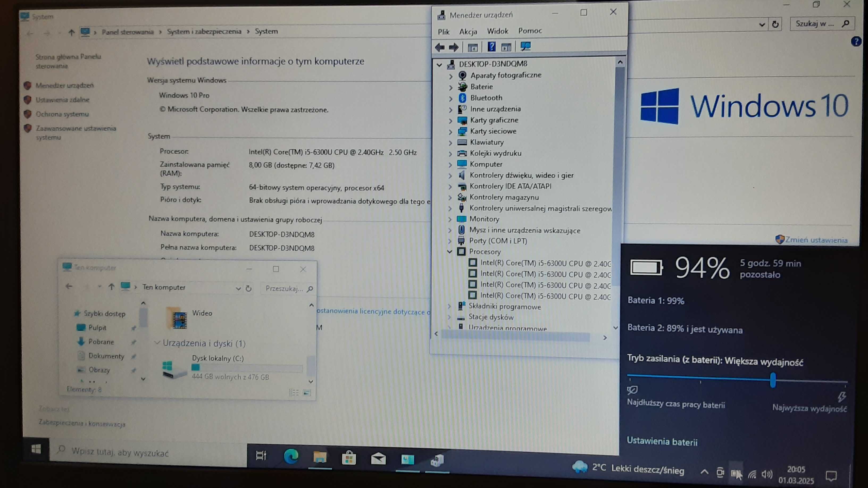Image resolution: width=868 pixels, height=488 pixels.
Task: Open Microsoft Store from the taskbar
Action: click(349, 458)
